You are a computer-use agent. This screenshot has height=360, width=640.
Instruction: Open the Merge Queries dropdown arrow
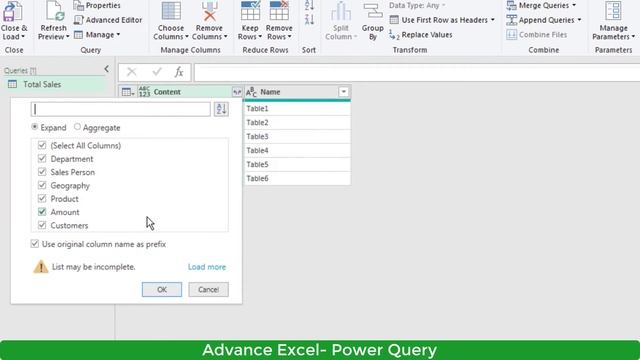coord(574,5)
